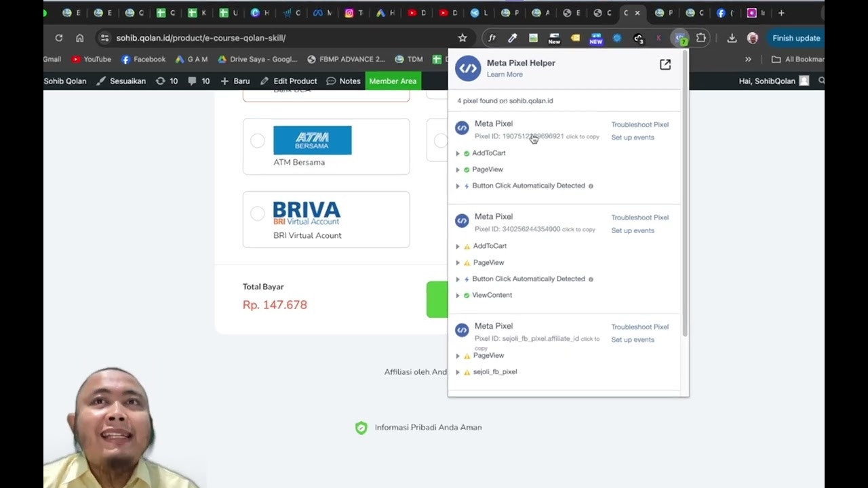Expand the ViewContent event

pos(458,296)
